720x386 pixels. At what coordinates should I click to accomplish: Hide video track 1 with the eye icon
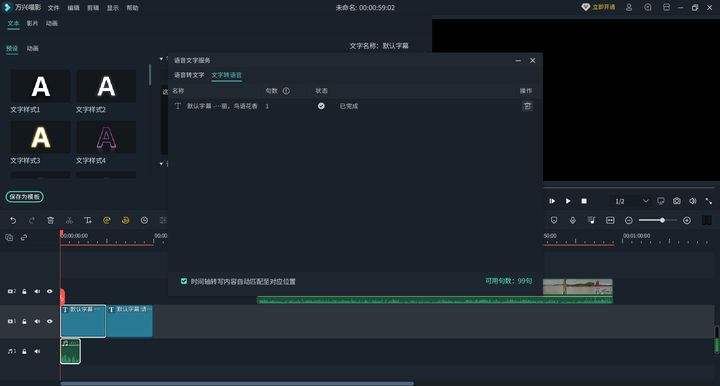pos(50,321)
